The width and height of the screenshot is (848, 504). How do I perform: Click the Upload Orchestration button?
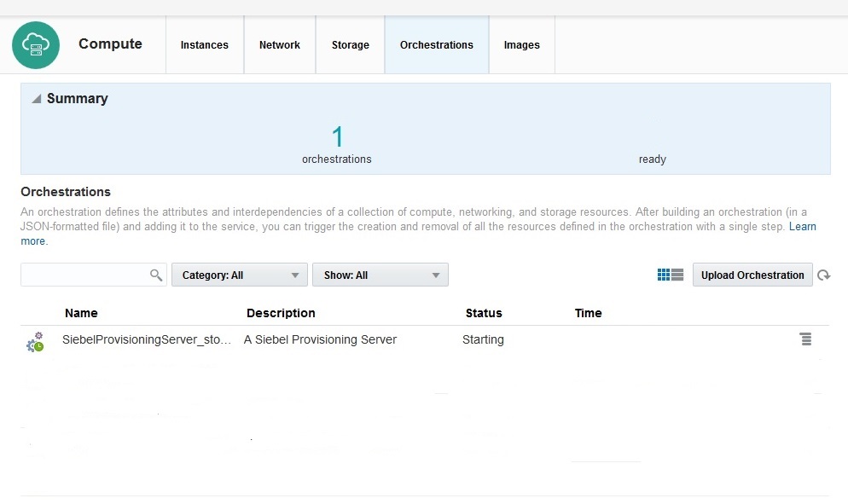752,275
